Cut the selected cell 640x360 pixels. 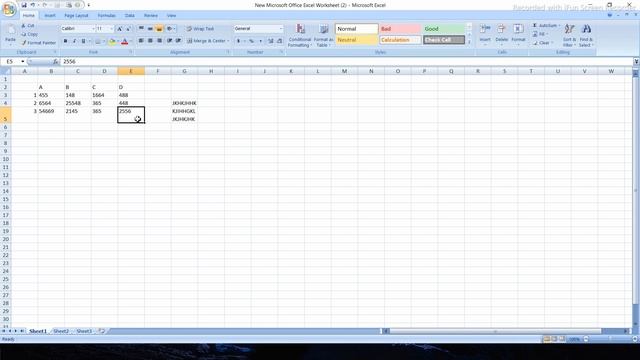pos(28,26)
